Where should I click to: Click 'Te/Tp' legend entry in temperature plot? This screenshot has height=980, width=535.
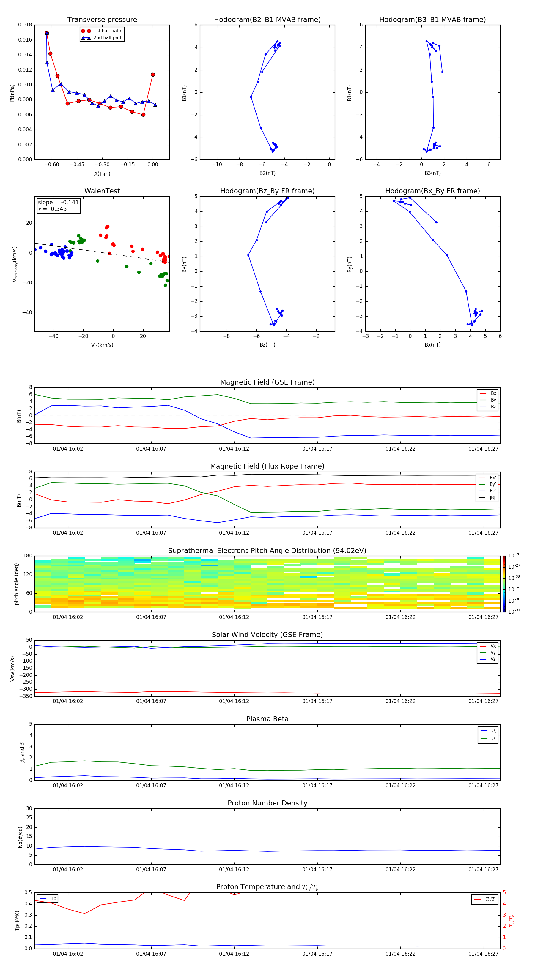click(x=485, y=899)
